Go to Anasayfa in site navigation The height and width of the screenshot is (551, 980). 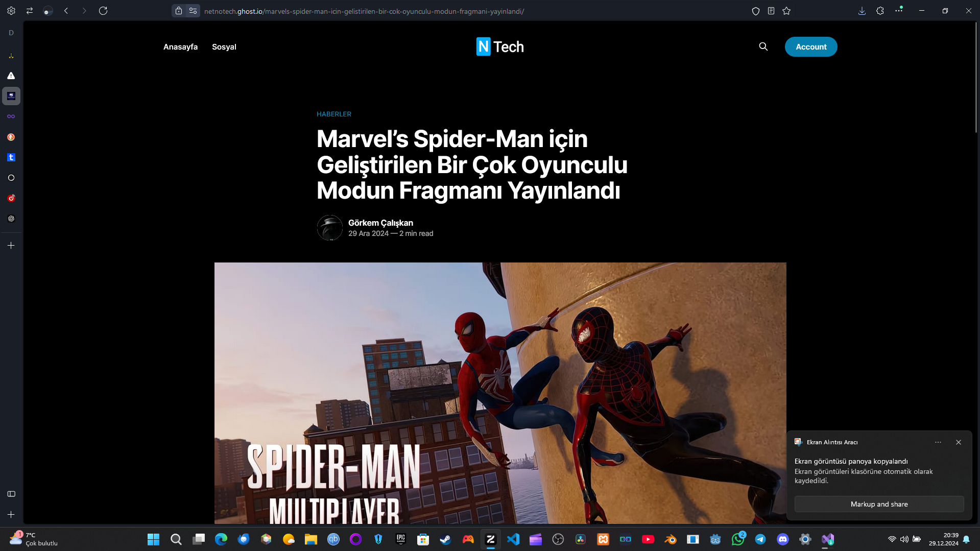(x=180, y=46)
